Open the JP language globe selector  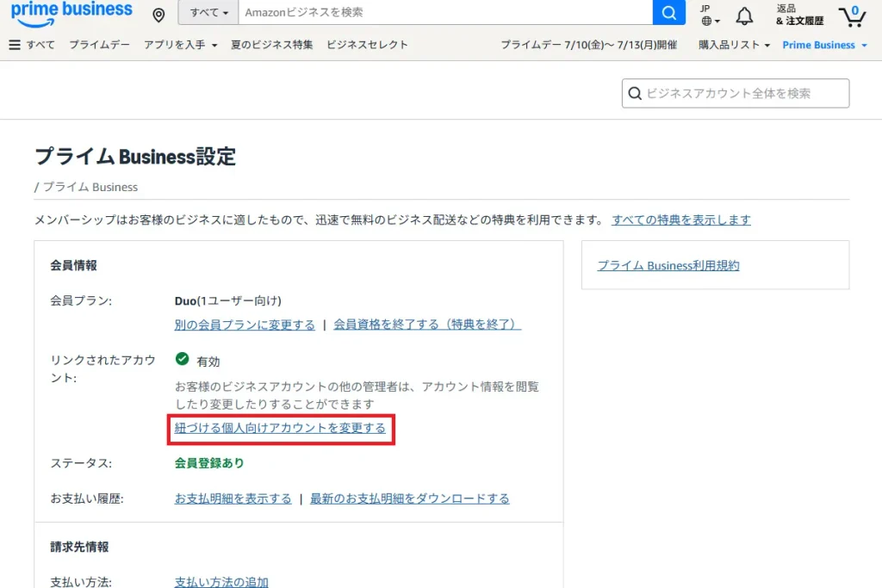click(x=710, y=15)
